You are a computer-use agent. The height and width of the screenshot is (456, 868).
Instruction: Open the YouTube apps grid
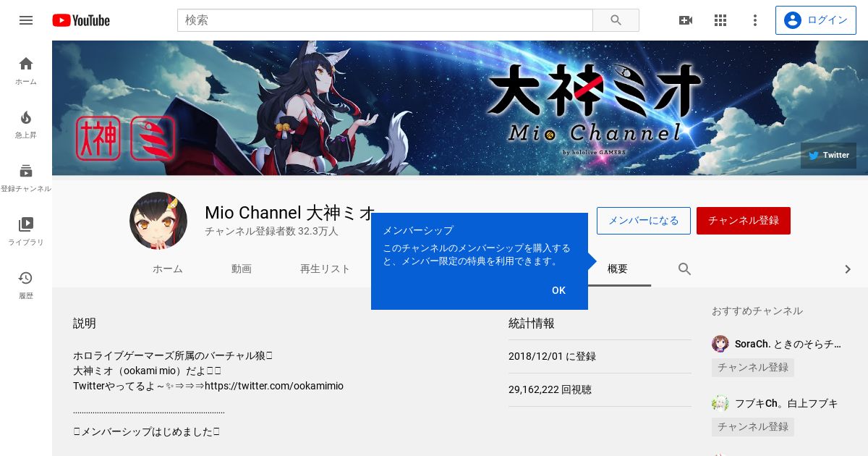(x=720, y=20)
